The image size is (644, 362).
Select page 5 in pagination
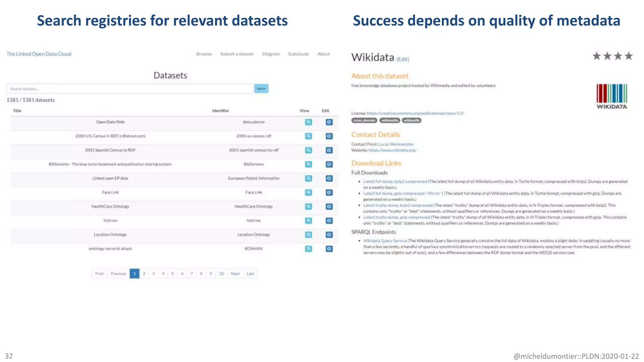(x=172, y=274)
